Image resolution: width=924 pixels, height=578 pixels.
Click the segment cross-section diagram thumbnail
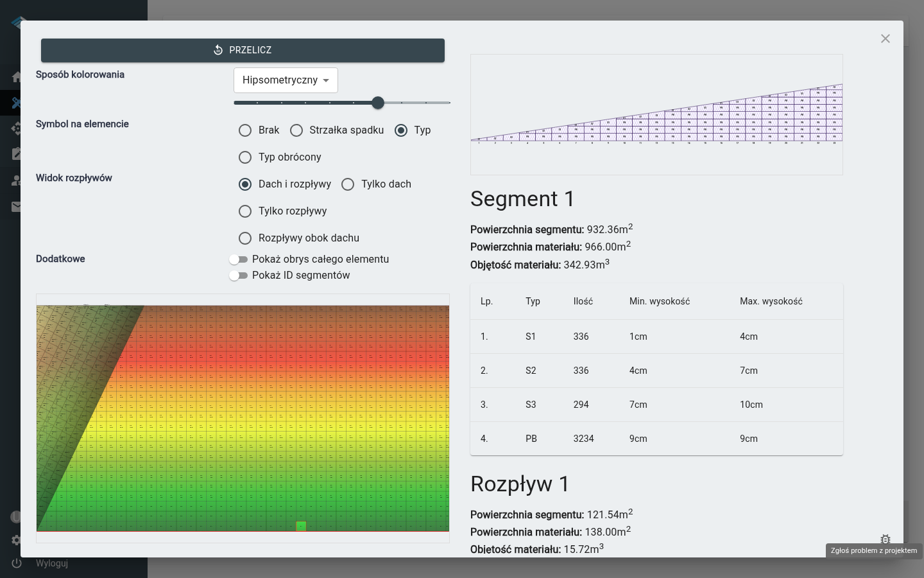(x=656, y=114)
